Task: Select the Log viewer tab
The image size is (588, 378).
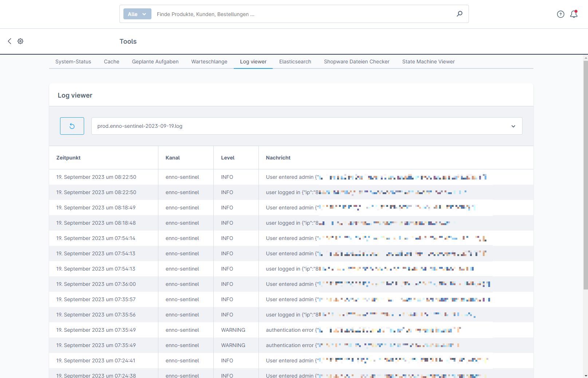Action: point(253,62)
